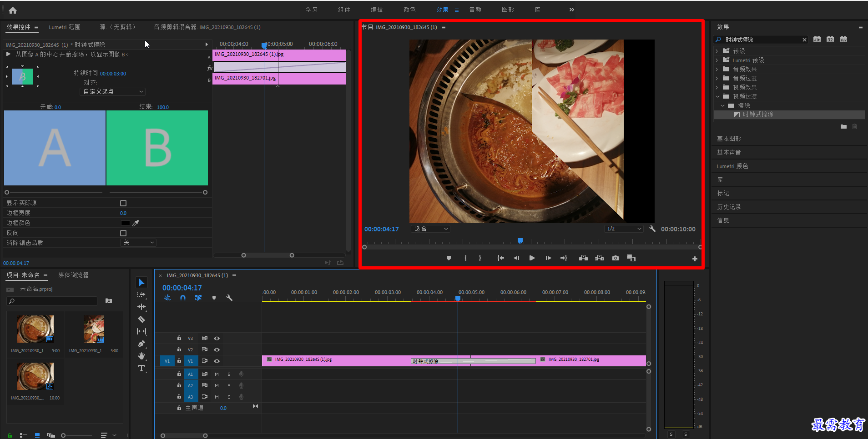
Task: Export frame with camera icon
Action: (x=616, y=258)
